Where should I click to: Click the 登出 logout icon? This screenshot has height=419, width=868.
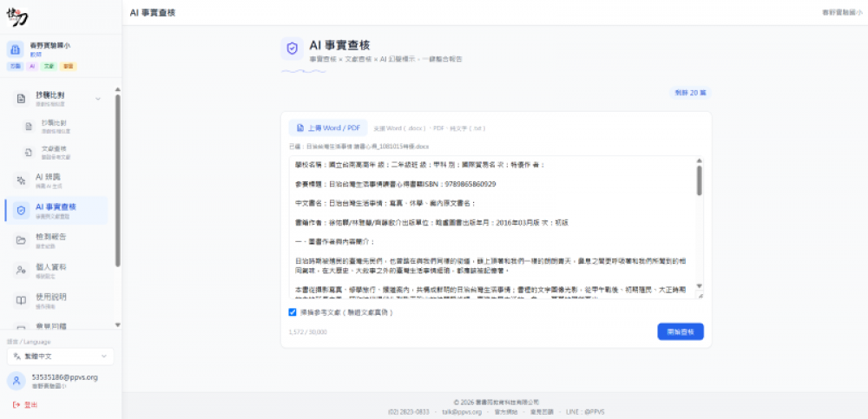click(16, 405)
